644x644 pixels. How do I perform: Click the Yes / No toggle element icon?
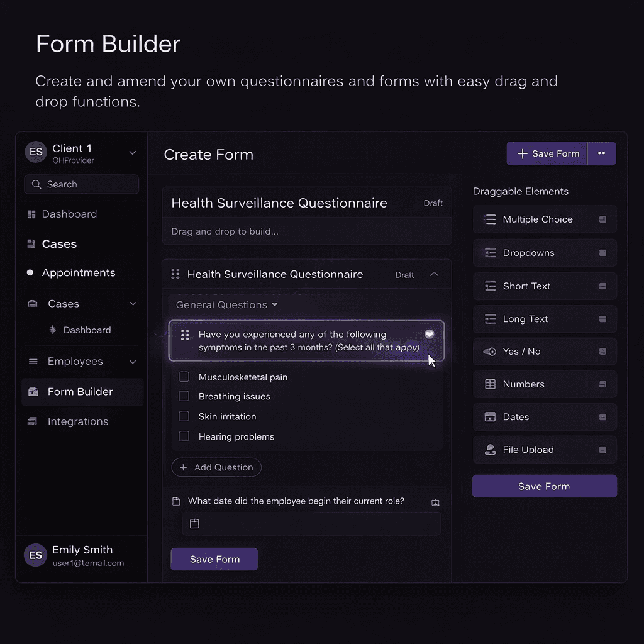coord(489,352)
